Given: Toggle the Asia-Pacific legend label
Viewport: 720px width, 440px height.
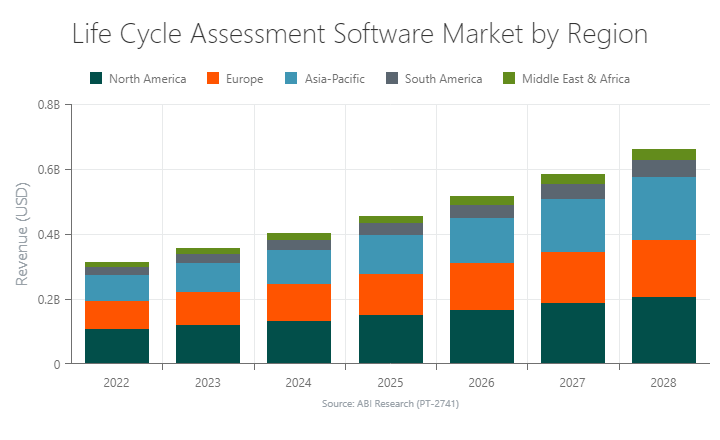Looking at the screenshot, I should (335, 79).
